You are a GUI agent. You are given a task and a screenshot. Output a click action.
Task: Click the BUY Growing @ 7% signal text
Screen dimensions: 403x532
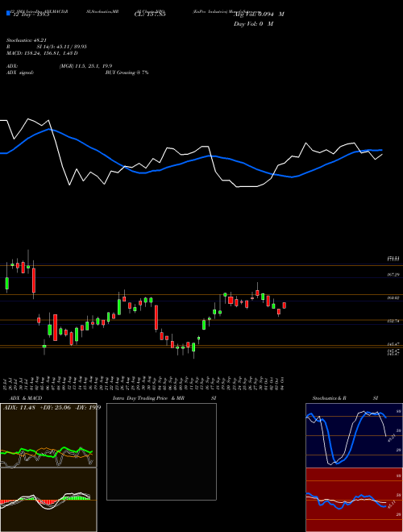click(x=127, y=73)
